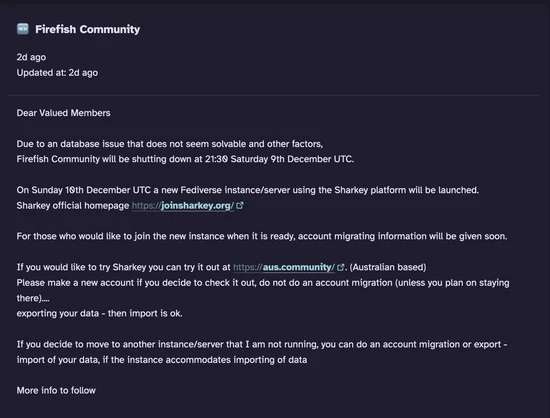Click the 'Updated at: 2d ago' timestamp

[x=57, y=73]
